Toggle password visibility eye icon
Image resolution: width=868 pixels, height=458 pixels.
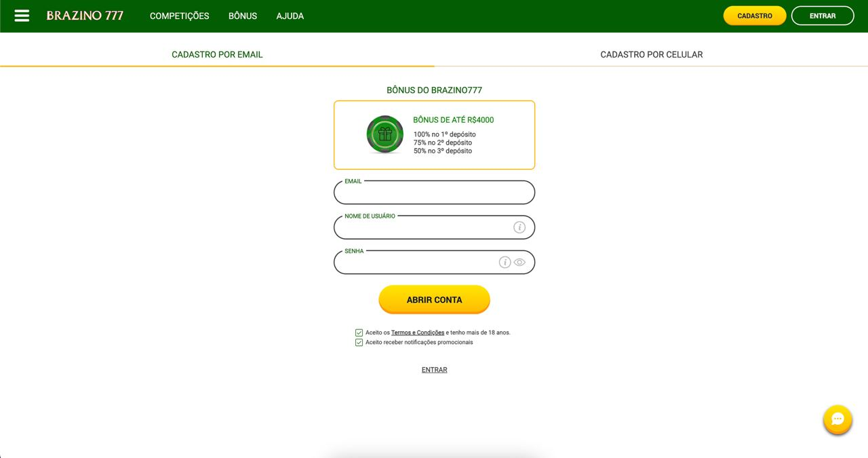519,262
